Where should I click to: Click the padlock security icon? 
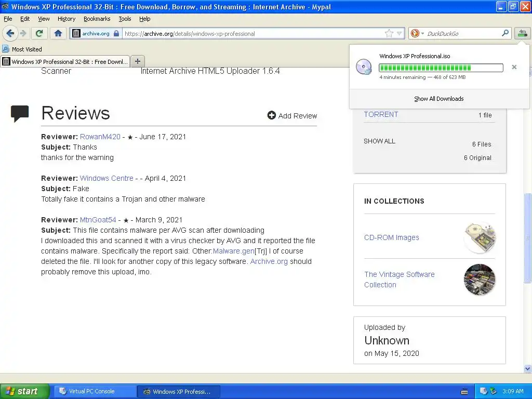point(116,33)
